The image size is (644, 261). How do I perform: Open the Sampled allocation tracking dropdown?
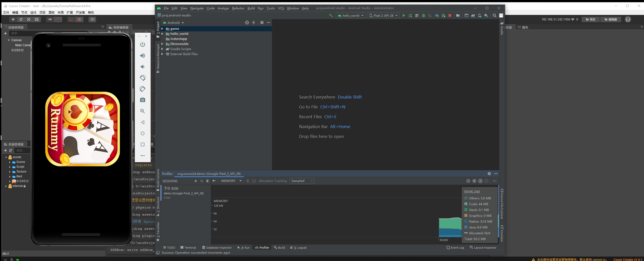[302, 181]
